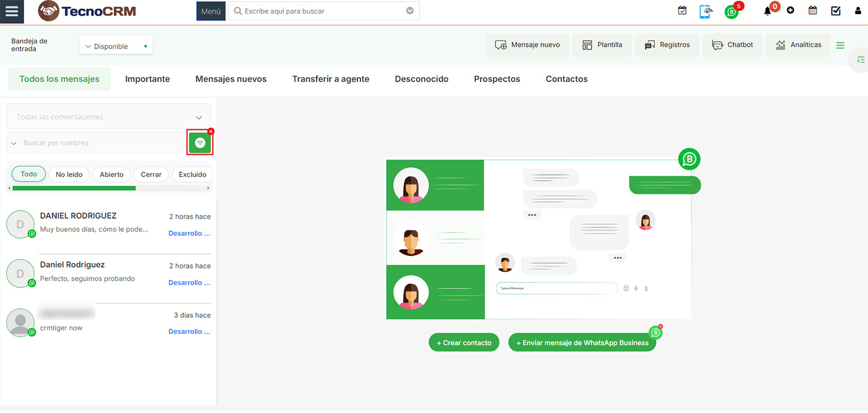Open the tasks checkmark icon
868x413 pixels.
[x=836, y=11]
